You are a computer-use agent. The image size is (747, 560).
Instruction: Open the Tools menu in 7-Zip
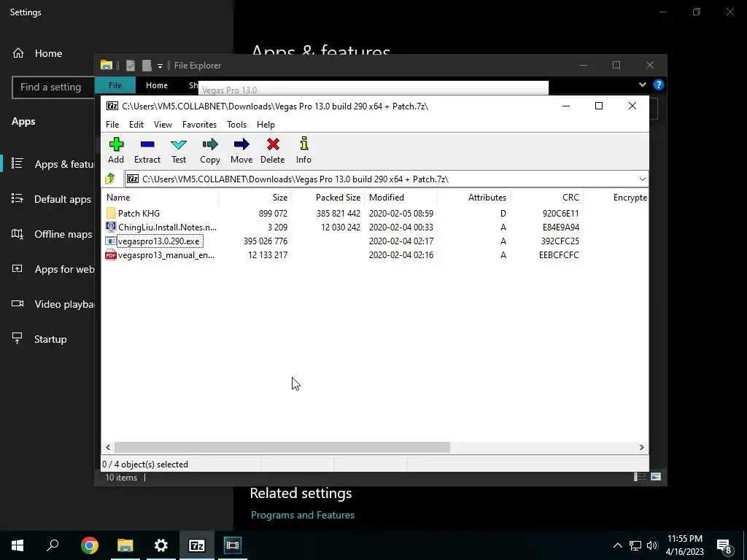point(237,124)
